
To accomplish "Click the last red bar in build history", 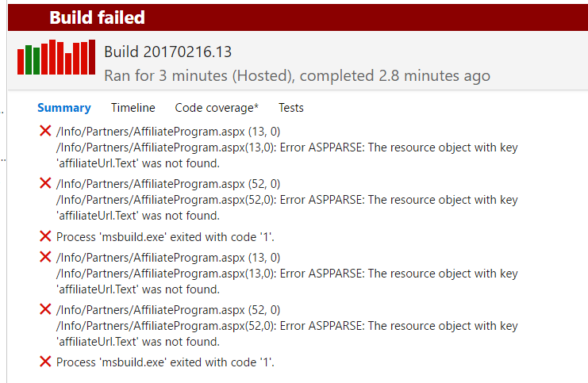I will point(92,57).
